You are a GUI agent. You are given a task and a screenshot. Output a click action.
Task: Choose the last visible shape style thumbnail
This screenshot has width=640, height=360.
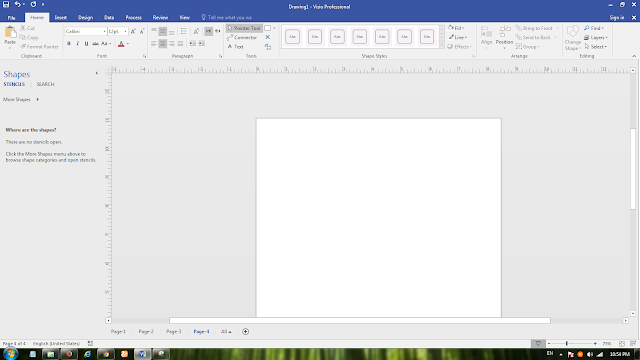pyautogui.click(x=427, y=37)
